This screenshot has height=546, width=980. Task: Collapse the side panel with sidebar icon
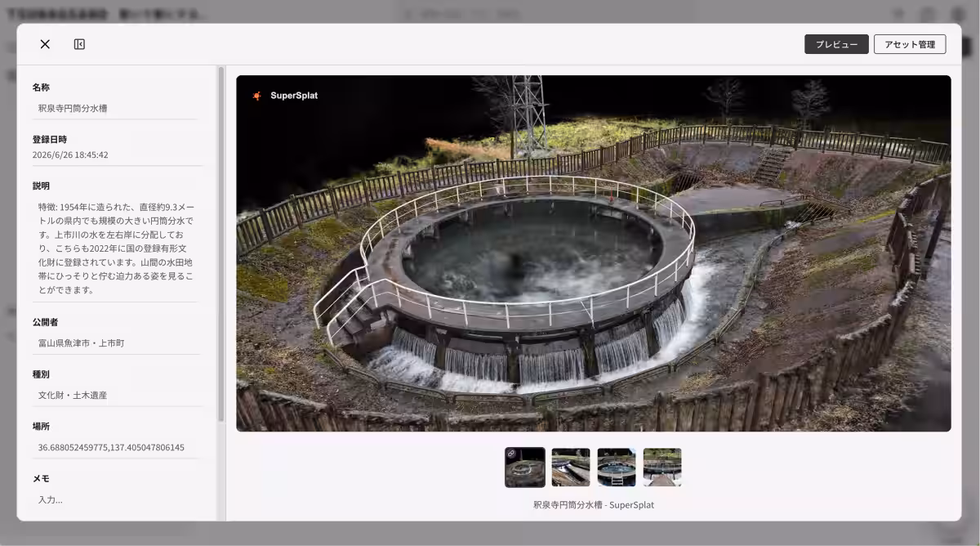tap(79, 44)
